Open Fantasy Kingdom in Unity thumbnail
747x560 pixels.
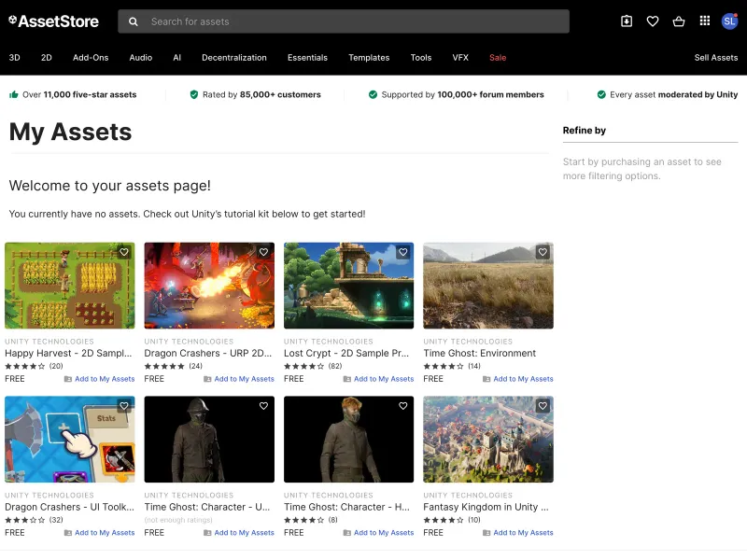tap(488, 439)
